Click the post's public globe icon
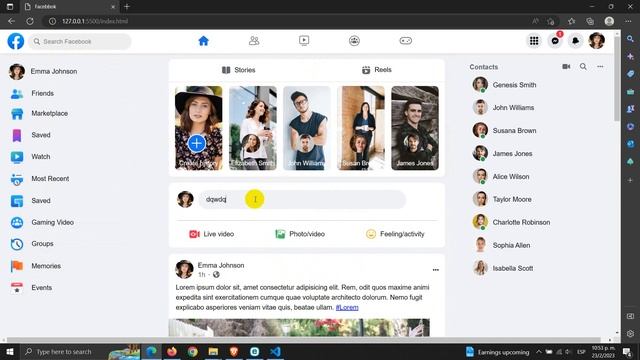 pyautogui.click(x=216, y=275)
